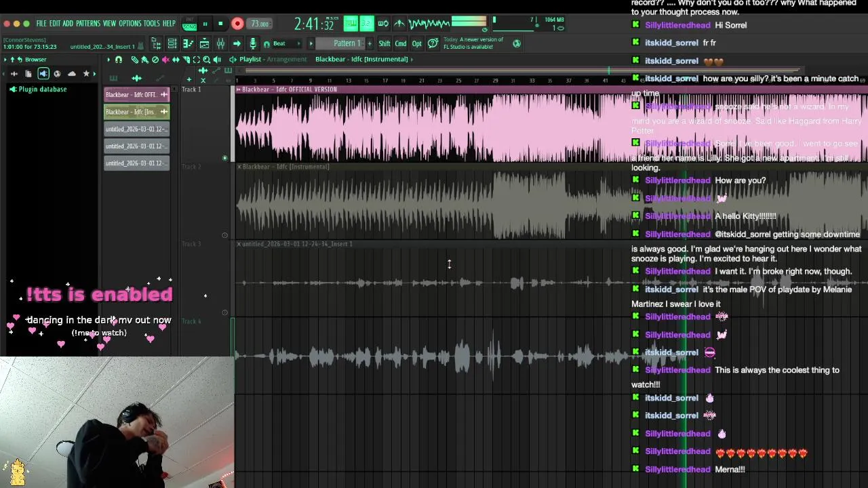Click the song time display 2:41:32

[315, 24]
